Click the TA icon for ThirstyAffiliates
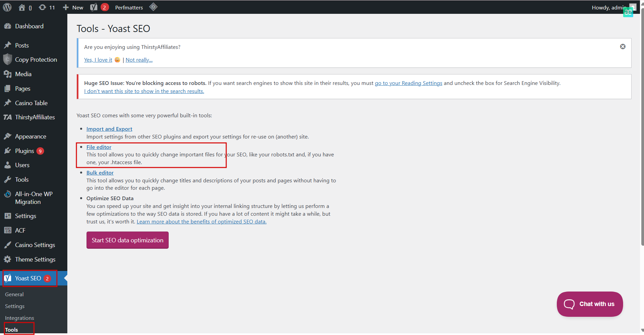644x335 pixels. tap(7, 117)
